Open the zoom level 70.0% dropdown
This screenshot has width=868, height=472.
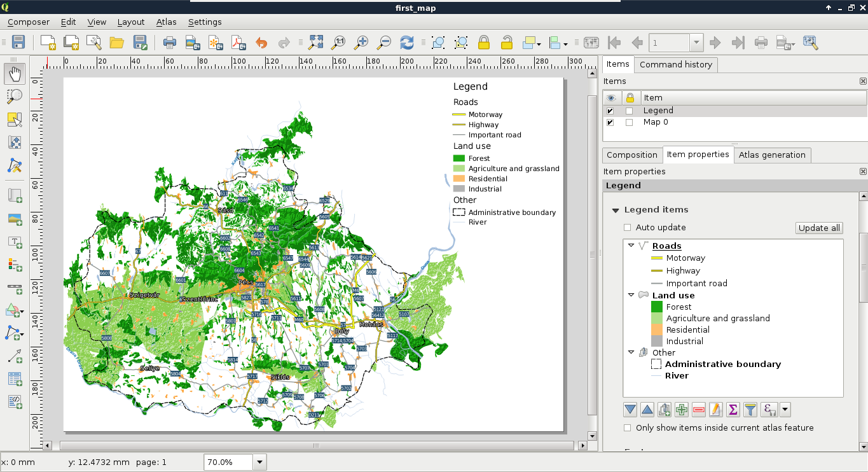click(x=259, y=462)
